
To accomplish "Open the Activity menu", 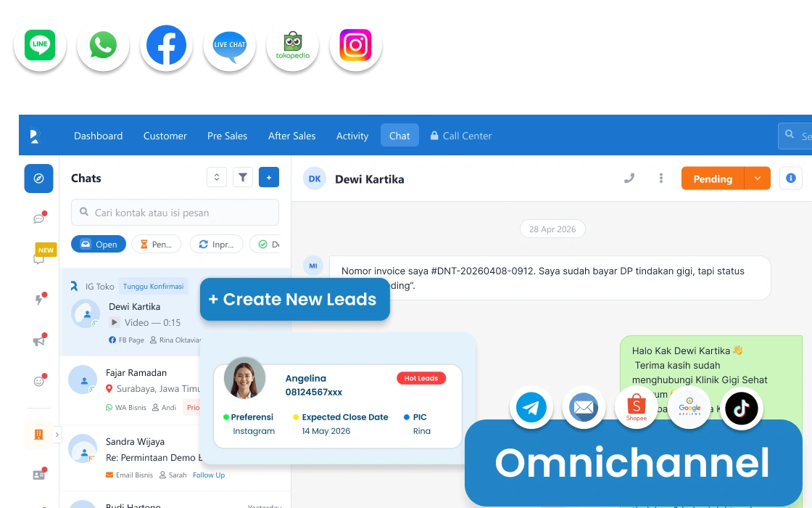I will pyautogui.click(x=352, y=136).
